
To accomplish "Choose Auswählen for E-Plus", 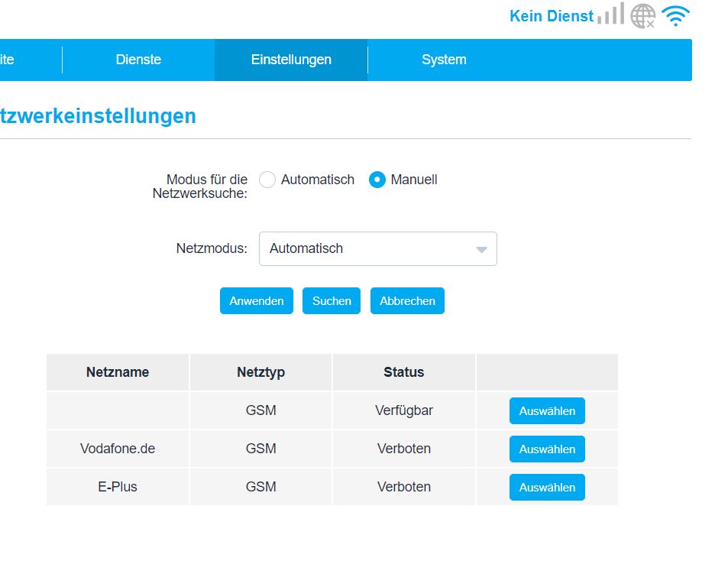I will [x=547, y=487].
